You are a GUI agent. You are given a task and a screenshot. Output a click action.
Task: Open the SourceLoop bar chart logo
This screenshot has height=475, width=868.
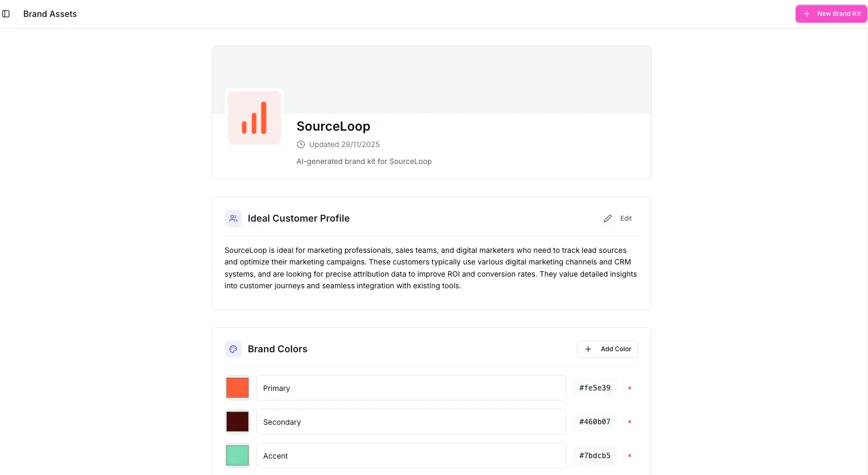click(254, 117)
